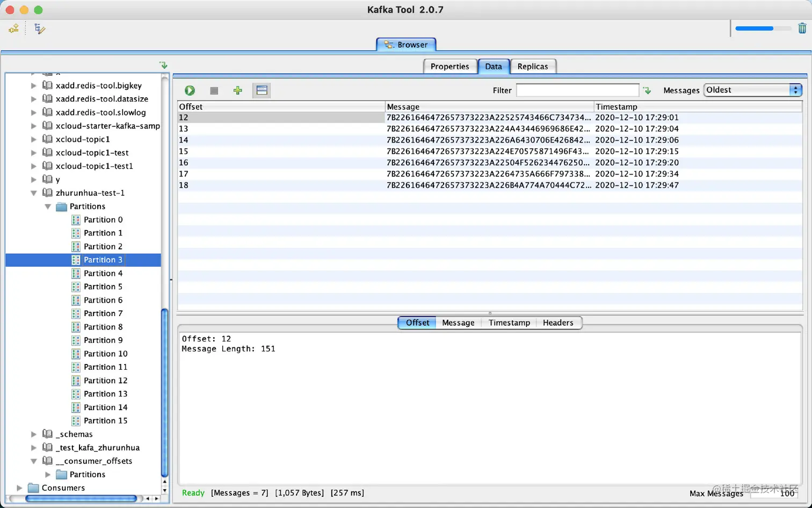The image size is (812, 508).
Task: Click the Partition 0 icon
Action: [x=76, y=219]
